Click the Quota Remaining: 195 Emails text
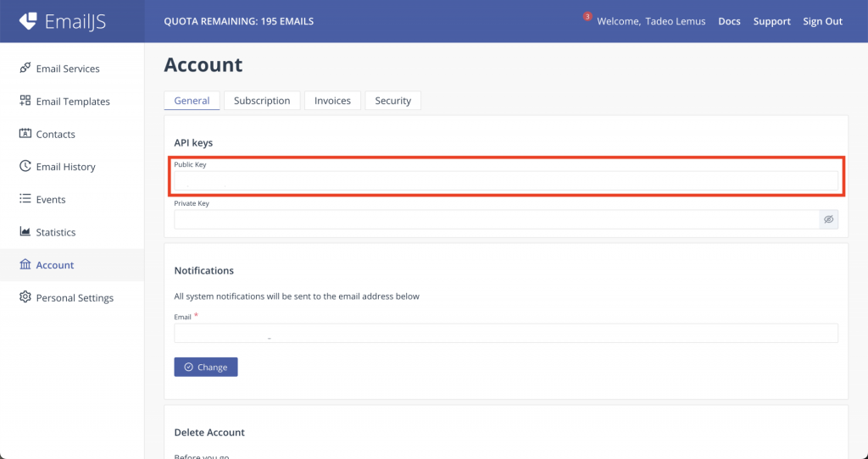 click(238, 21)
